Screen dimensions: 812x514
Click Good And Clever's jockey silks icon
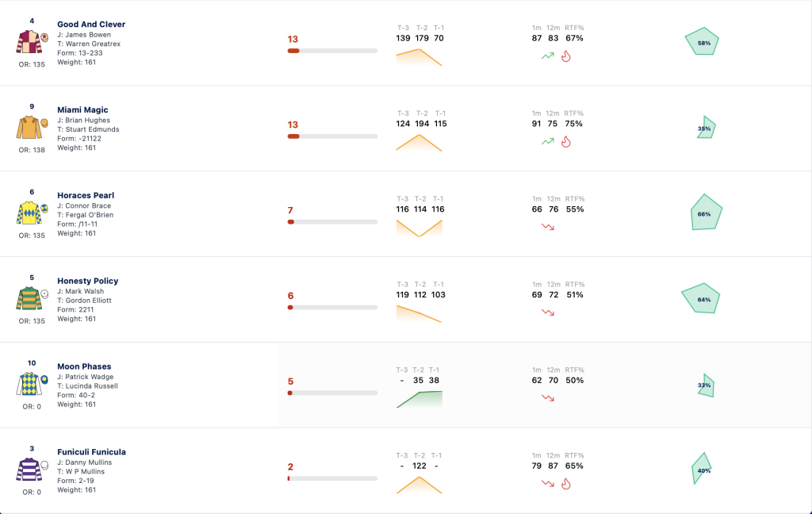[x=32, y=42]
